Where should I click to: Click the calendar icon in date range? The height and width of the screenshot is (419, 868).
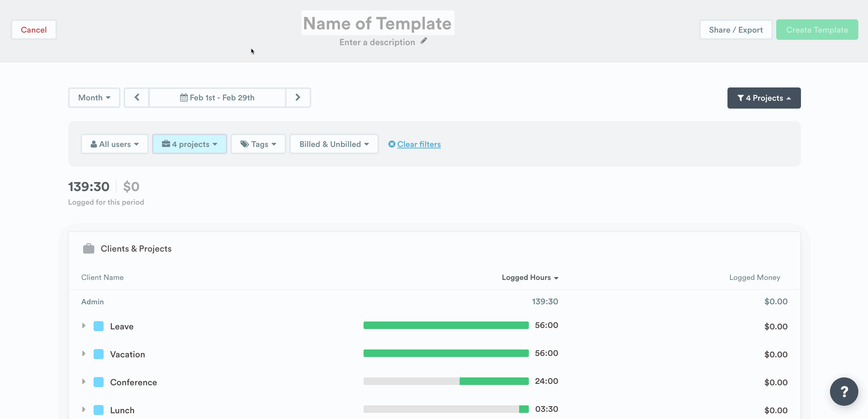184,97
